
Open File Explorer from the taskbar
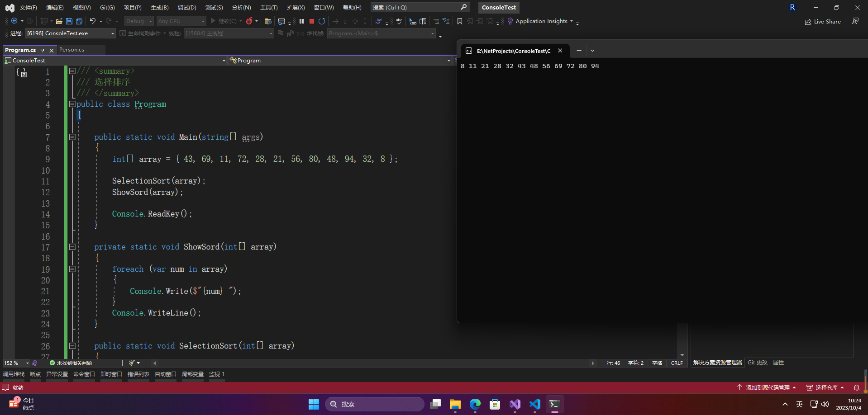pyautogui.click(x=455, y=404)
